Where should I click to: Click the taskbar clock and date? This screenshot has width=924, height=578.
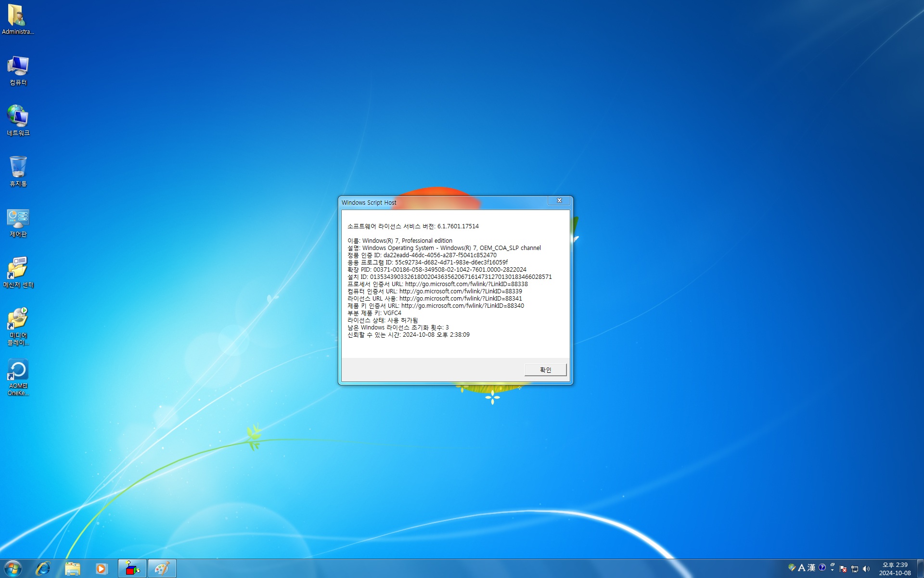895,569
